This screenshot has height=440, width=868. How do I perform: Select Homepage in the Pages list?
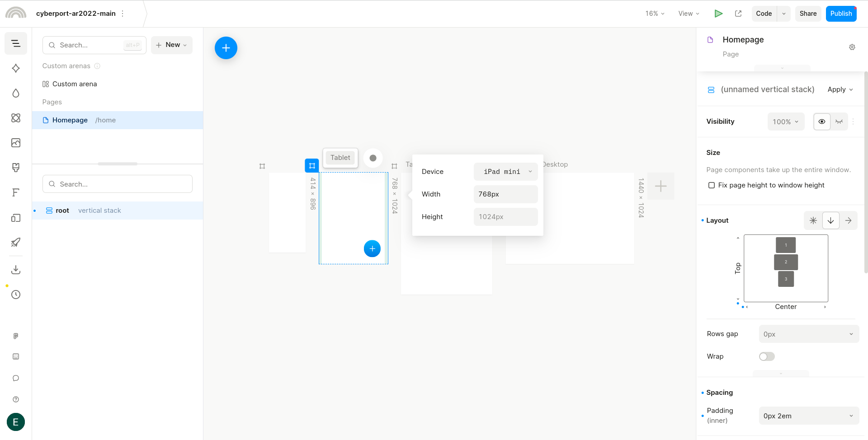(70, 120)
